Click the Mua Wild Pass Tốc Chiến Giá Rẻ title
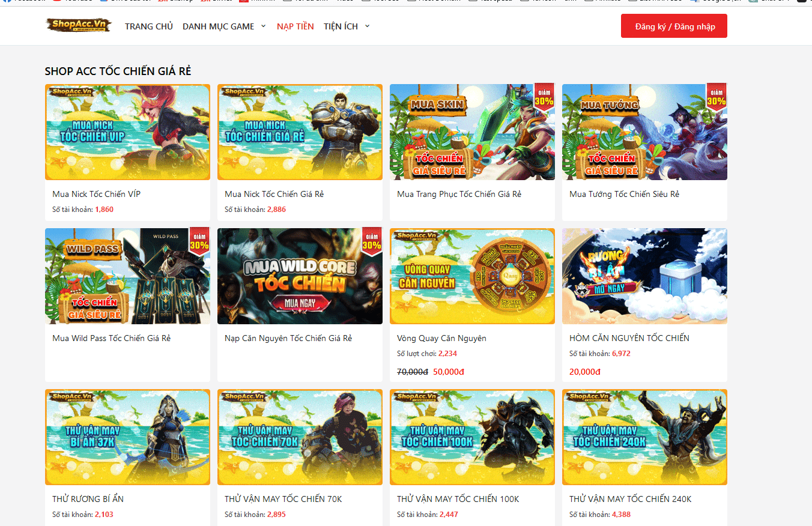 click(x=111, y=338)
